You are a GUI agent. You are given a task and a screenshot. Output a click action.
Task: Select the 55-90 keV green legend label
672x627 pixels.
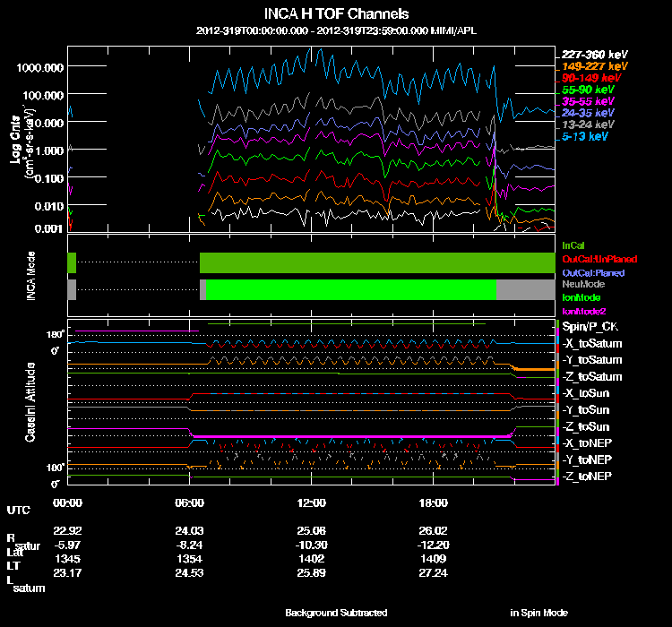coord(588,90)
